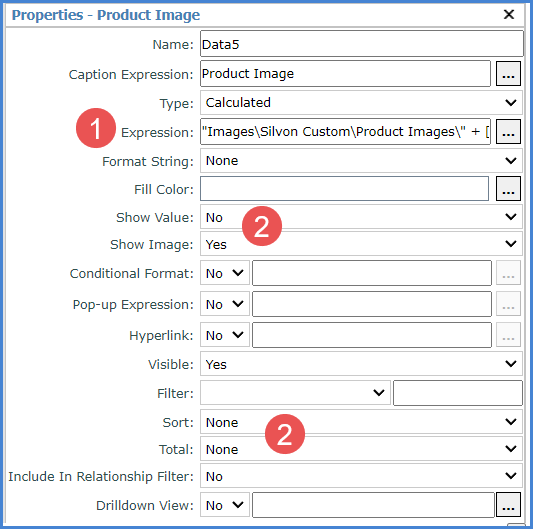
Task: Click the Fill Color input box
Action: pyautogui.click(x=344, y=189)
